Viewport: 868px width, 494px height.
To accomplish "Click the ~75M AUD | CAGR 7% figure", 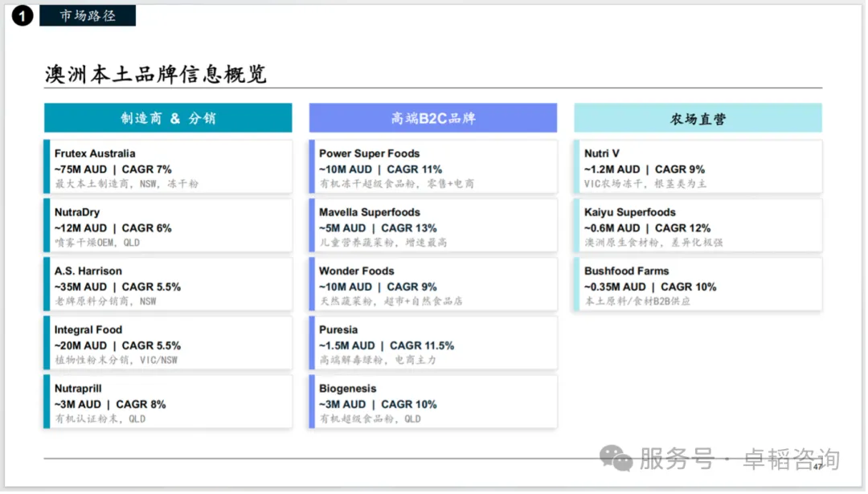I will (113, 169).
